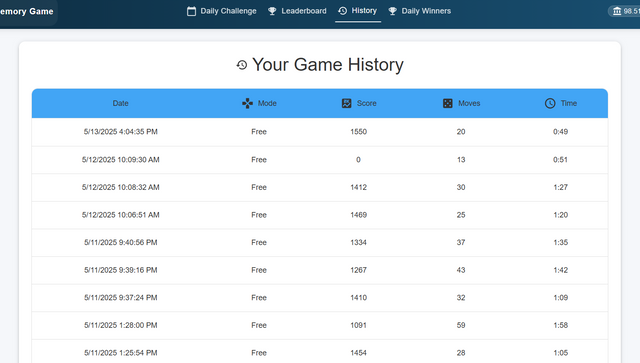Select date 5/11/2025 1:25:54 PM
The width and height of the screenshot is (640, 363).
tap(120, 353)
